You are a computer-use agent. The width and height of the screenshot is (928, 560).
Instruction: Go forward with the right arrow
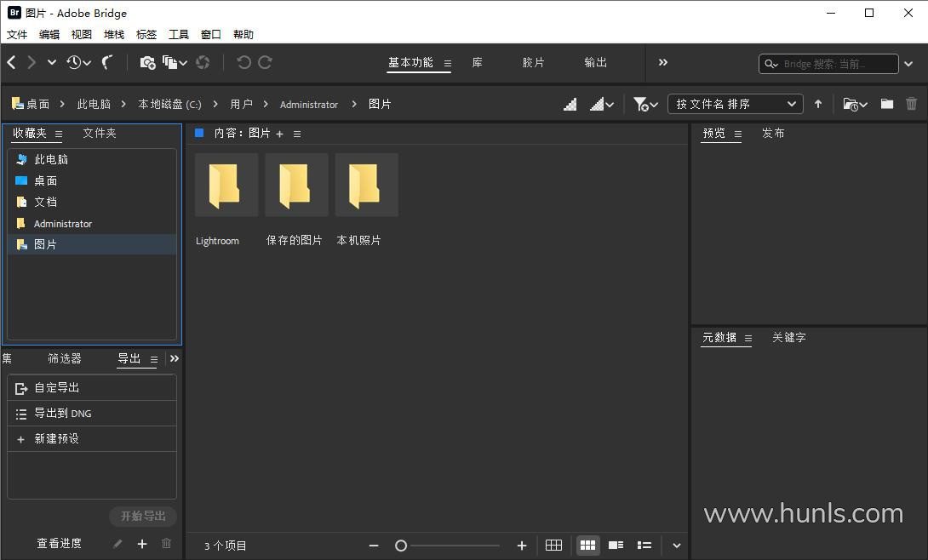tap(32, 62)
